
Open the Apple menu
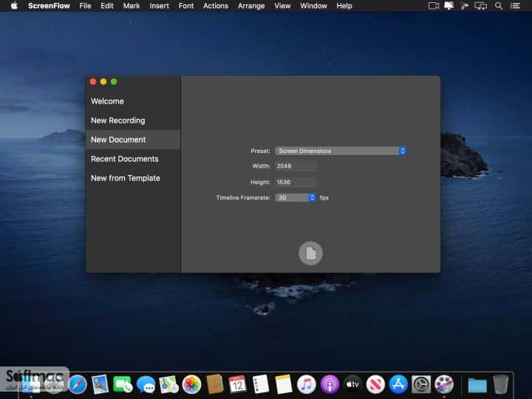(14, 6)
